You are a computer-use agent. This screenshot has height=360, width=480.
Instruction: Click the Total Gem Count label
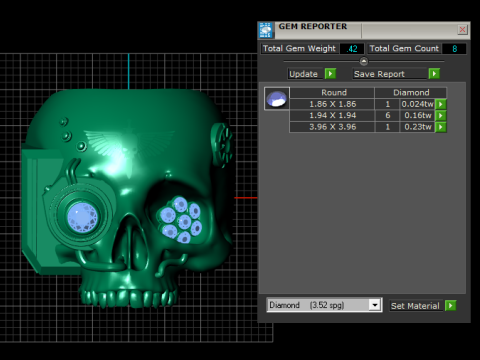(404, 49)
